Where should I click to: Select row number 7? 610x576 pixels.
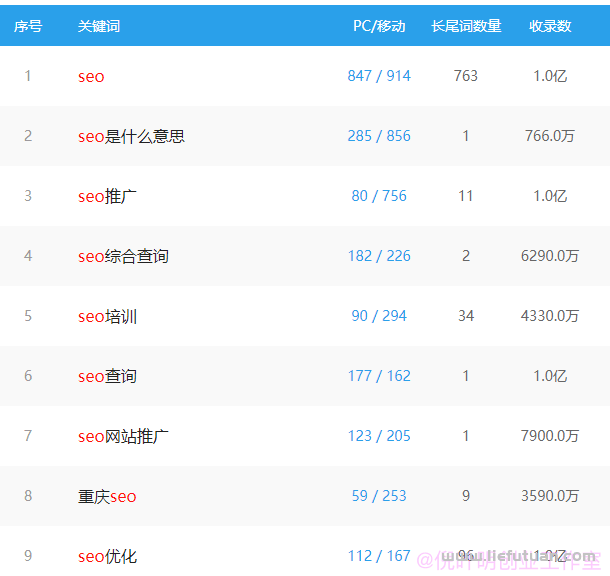pos(28,436)
